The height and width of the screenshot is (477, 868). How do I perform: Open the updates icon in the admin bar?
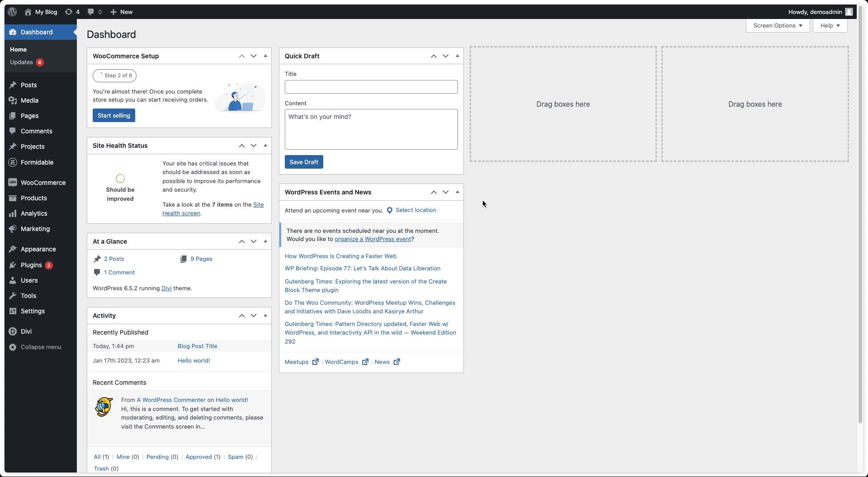point(69,12)
